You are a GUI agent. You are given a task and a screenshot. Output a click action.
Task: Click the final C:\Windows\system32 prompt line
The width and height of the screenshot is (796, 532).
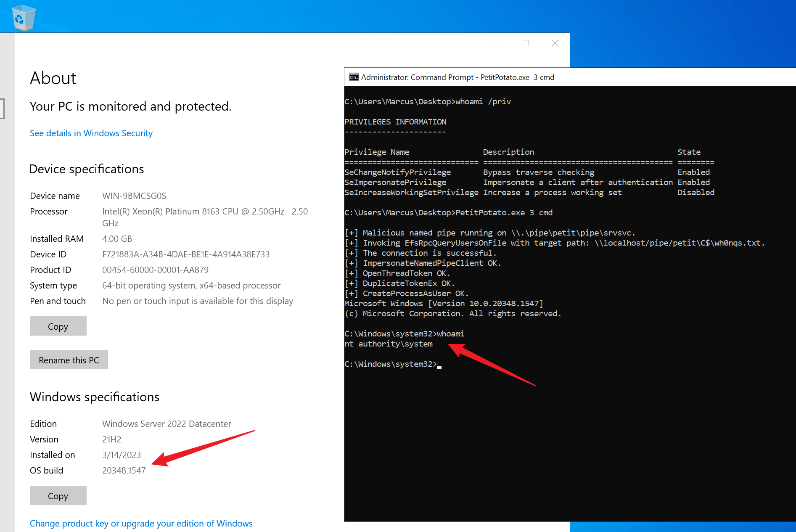[393, 364]
